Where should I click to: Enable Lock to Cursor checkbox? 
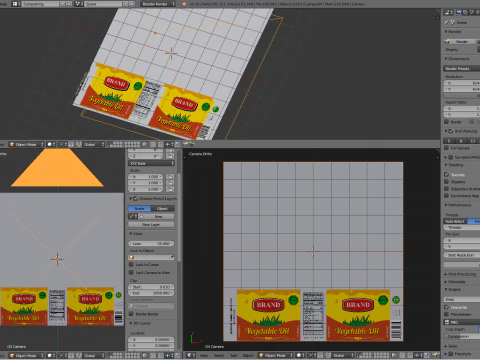(131, 264)
